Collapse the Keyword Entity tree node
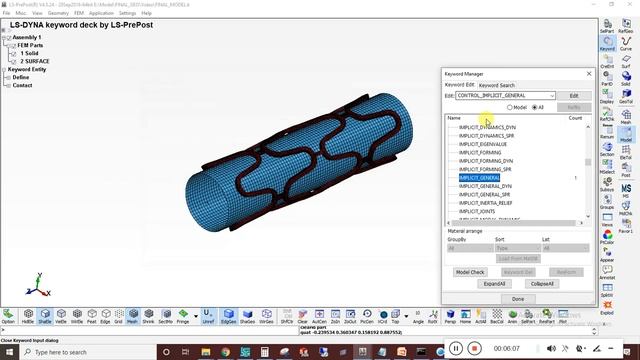640x360 pixels. pos(4,70)
